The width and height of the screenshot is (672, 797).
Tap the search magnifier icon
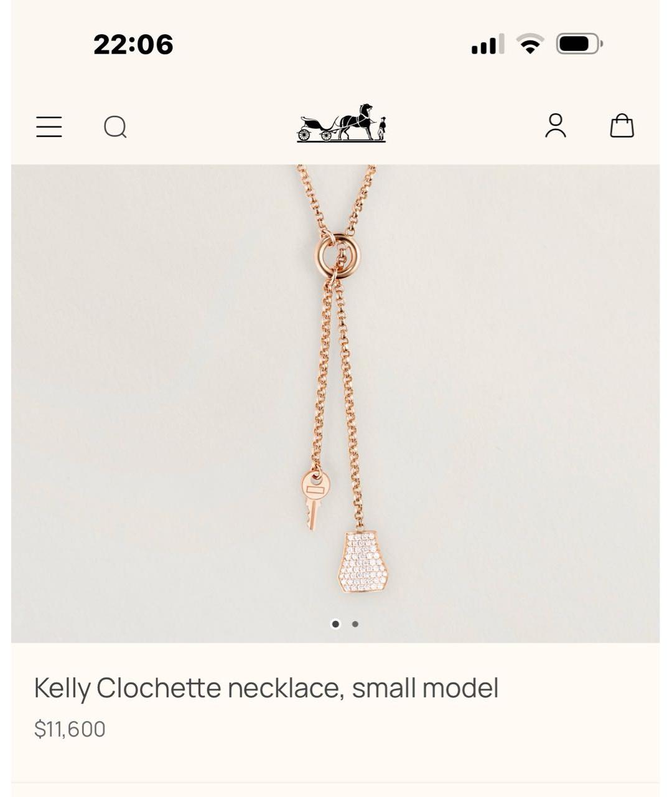point(115,127)
